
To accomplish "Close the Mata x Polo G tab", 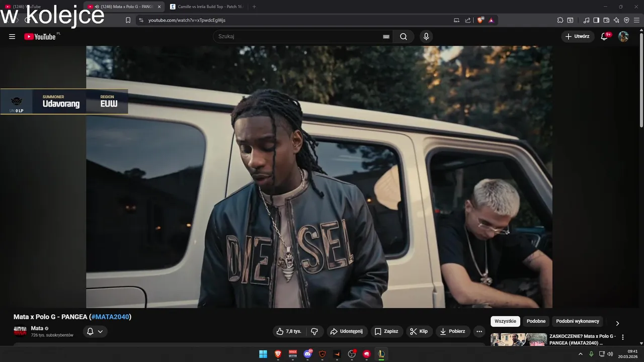I will pos(159,7).
